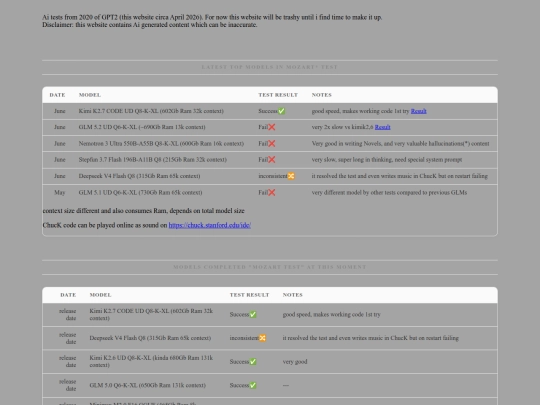Click the dash note in the GLM 5.0 row
The width and height of the screenshot is (540, 405).
pos(286,385)
